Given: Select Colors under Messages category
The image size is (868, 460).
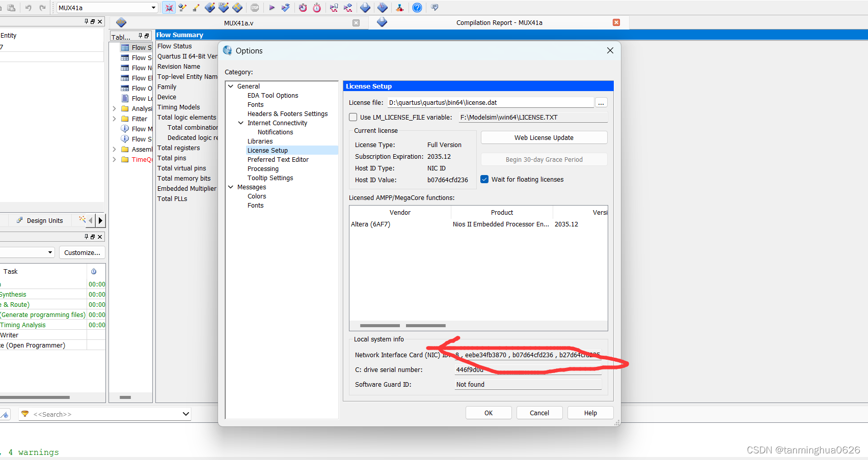Looking at the screenshot, I should [x=257, y=196].
